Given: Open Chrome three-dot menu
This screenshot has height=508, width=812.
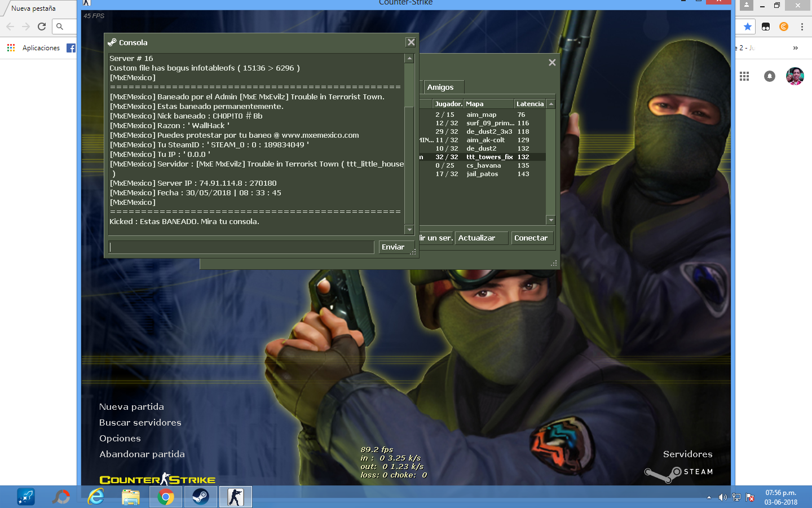Looking at the screenshot, I should pos(802,27).
